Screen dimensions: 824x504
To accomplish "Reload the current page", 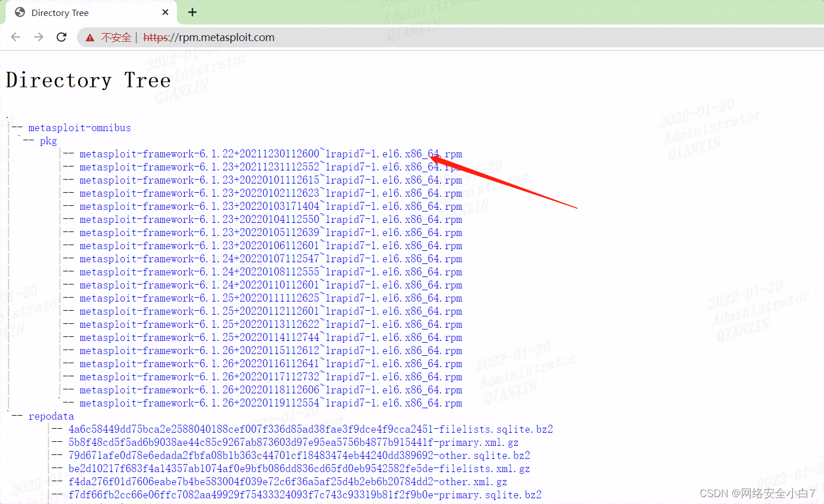I will [62, 37].
